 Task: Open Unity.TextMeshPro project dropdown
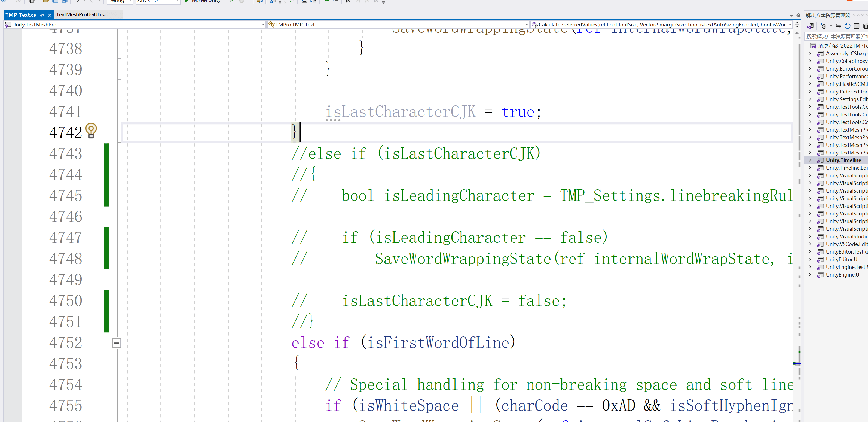point(263,25)
